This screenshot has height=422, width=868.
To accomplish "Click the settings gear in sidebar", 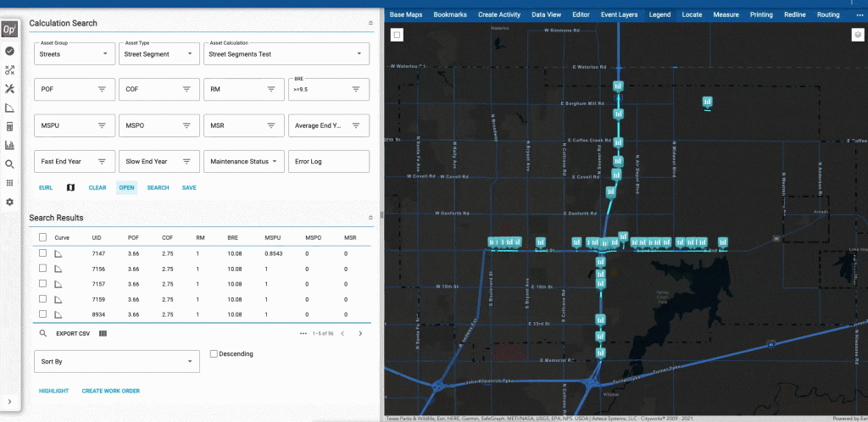I will [x=10, y=202].
